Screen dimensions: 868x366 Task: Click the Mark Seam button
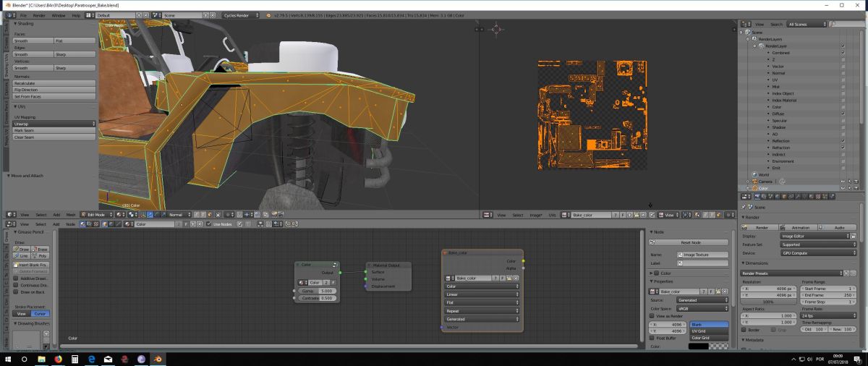pos(54,130)
